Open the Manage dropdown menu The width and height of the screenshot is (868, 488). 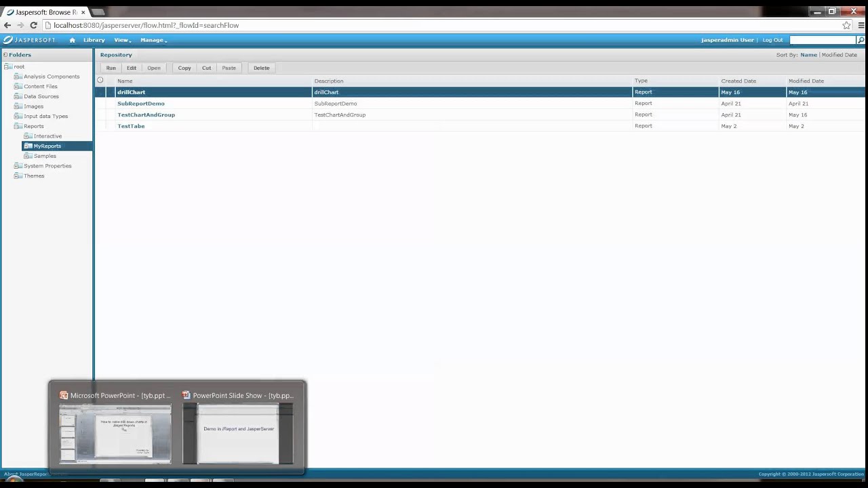[153, 40]
